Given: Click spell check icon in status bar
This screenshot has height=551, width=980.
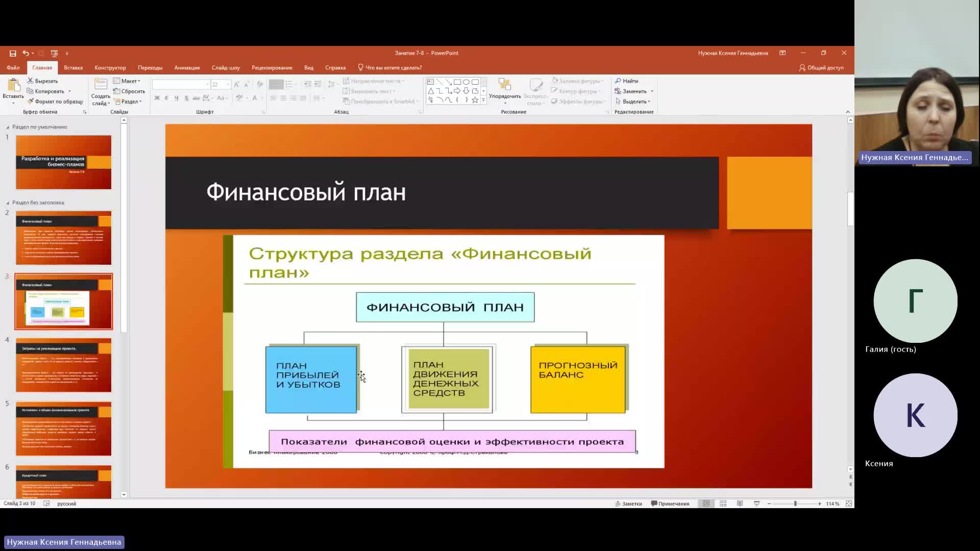Looking at the screenshot, I should click(x=46, y=504).
